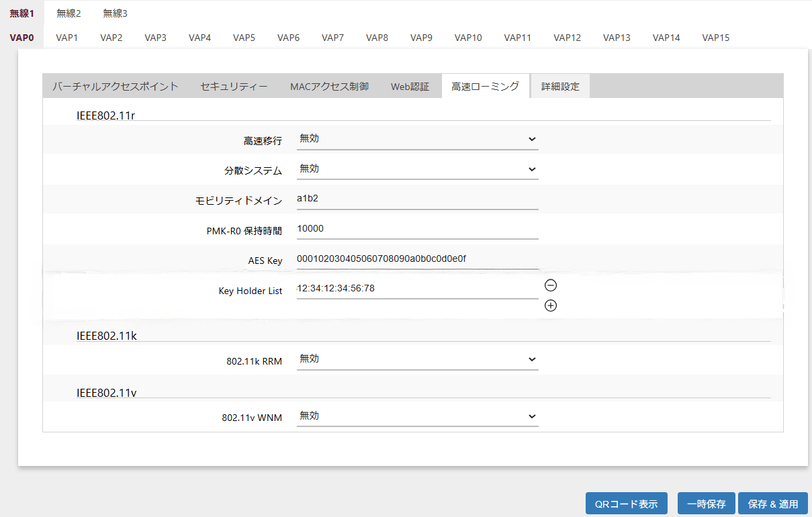This screenshot has height=517, width=812.
Task: Remove Key Holder entry with minus icon
Action: (x=551, y=285)
